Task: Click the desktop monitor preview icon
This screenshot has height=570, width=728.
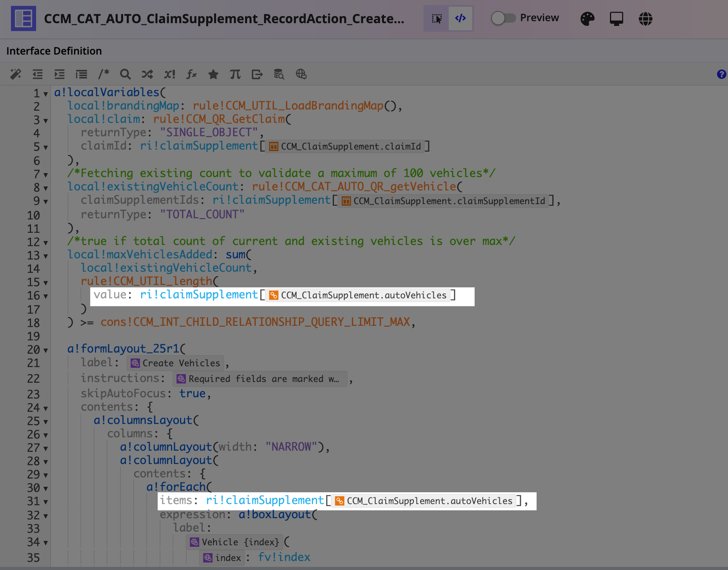Action: click(x=616, y=18)
